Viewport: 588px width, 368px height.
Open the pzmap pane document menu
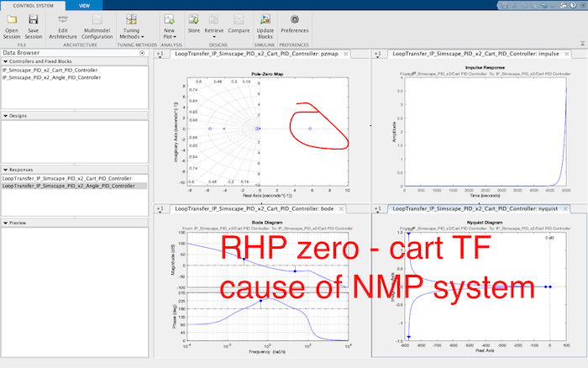160,55
